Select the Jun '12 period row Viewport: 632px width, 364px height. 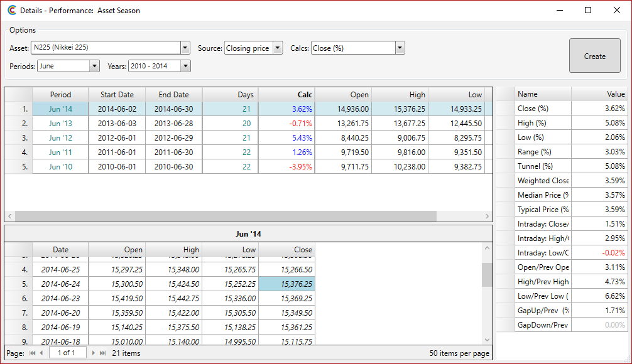[60, 138]
